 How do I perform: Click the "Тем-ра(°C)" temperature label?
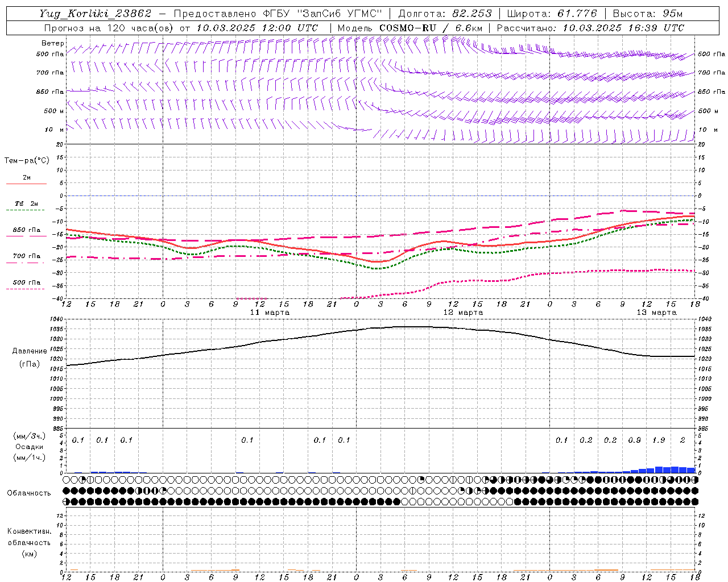pos(27,160)
